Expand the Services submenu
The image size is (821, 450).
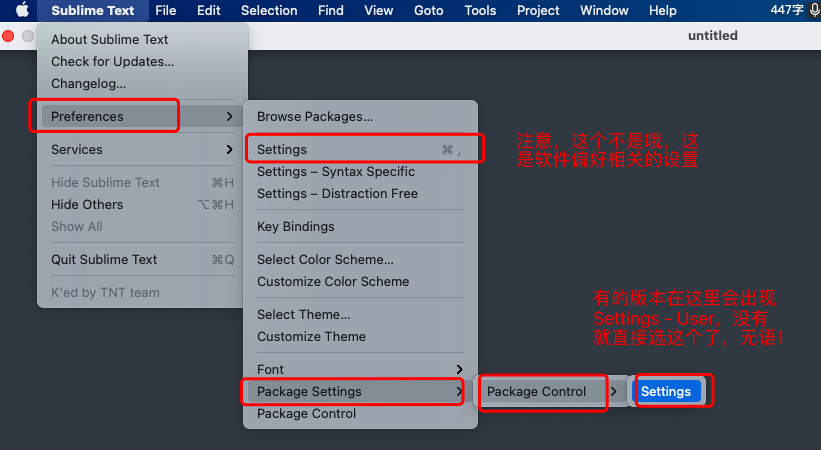[x=141, y=149]
